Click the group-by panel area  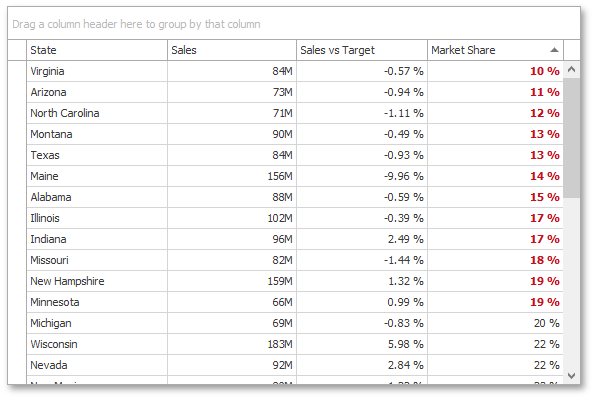point(294,23)
